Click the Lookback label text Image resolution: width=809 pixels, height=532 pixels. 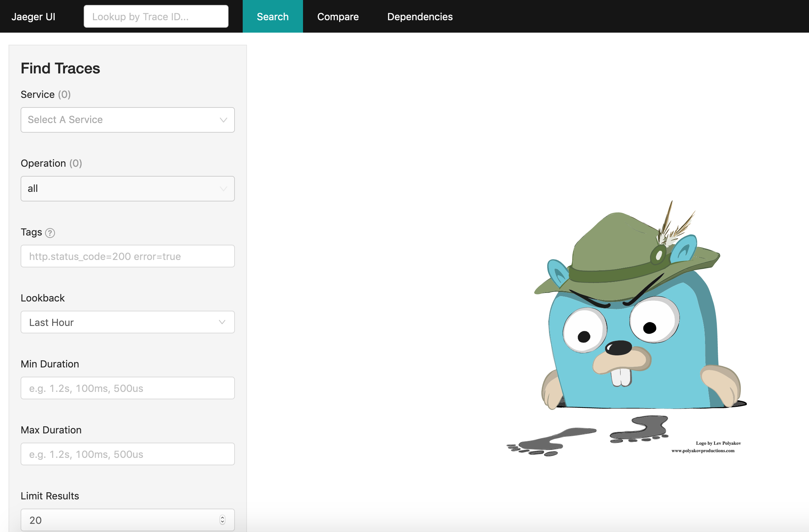[43, 298]
